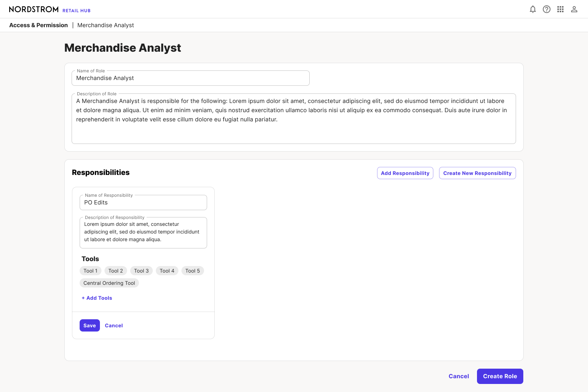
Task: Click the help question mark icon
Action: click(x=547, y=9)
